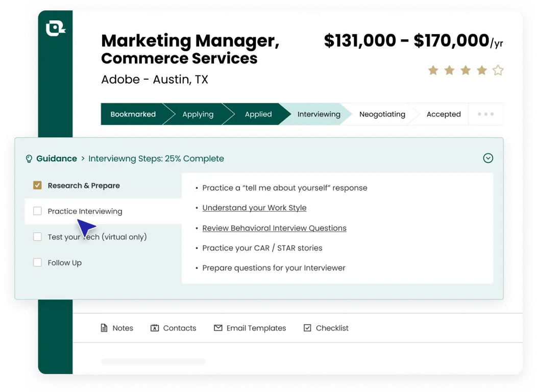Select the Test your Tech step label

pos(97,237)
